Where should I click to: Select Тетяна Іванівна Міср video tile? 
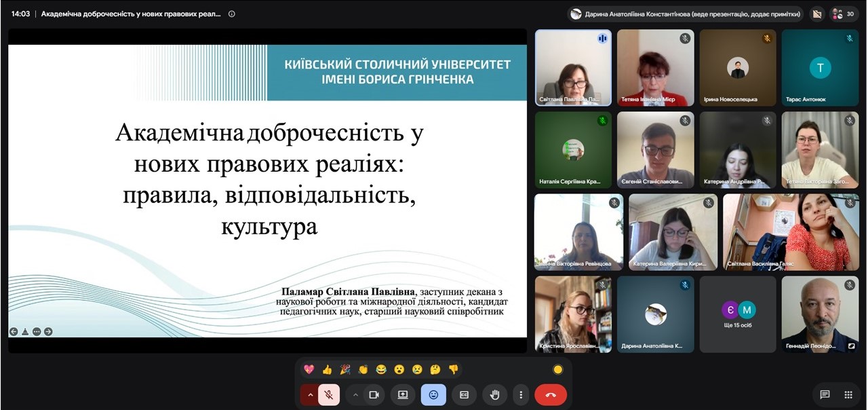pos(656,68)
